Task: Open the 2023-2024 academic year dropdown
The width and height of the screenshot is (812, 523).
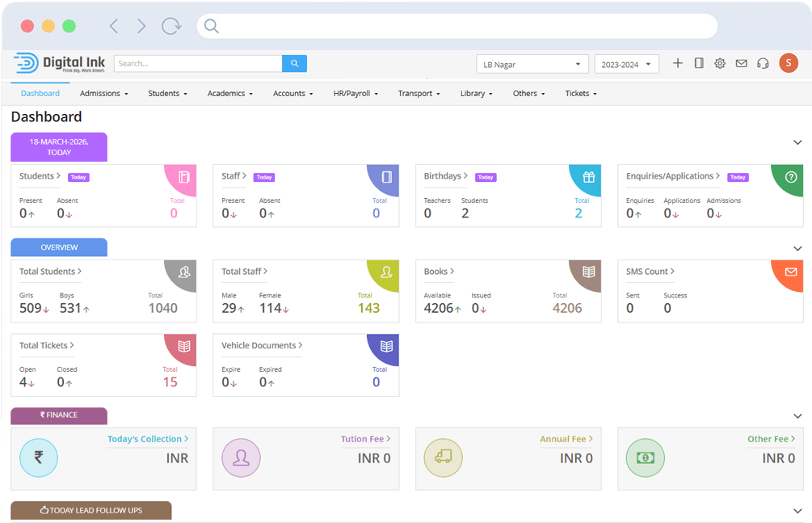Action: (x=626, y=64)
